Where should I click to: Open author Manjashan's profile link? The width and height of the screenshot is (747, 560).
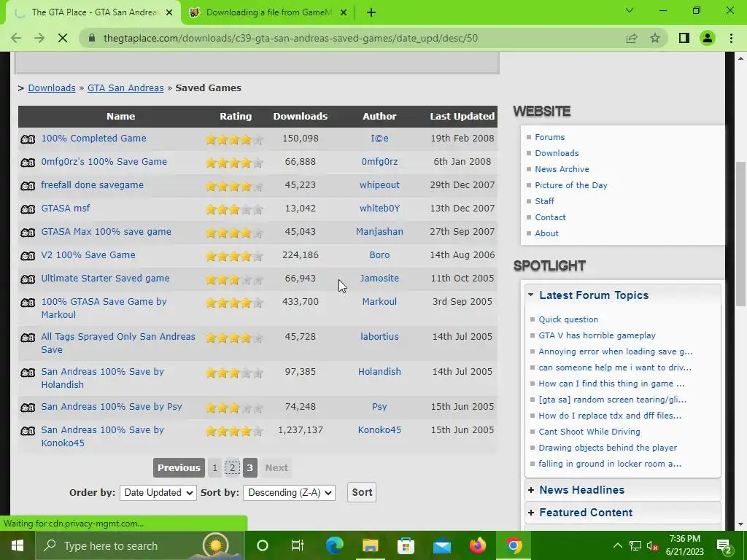coord(379,232)
